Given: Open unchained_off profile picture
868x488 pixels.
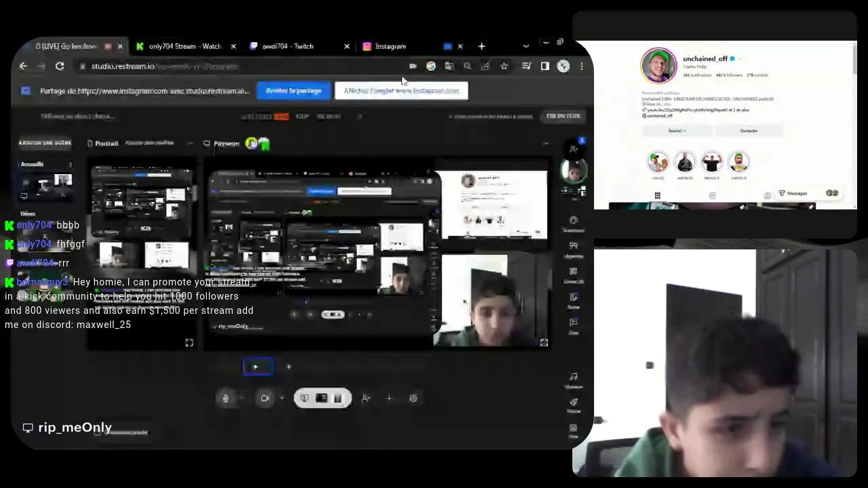Looking at the screenshot, I should coord(658,66).
